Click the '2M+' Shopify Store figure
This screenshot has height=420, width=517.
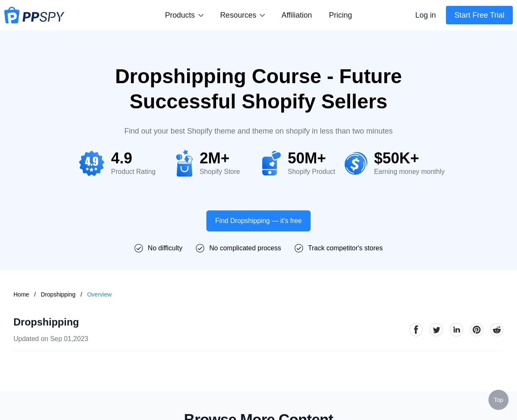[214, 158]
